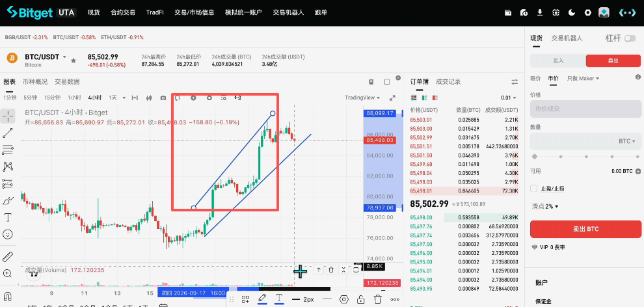Open the language globe icon
The width and height of the screenshot is (644, 307).
coord(556,13)
